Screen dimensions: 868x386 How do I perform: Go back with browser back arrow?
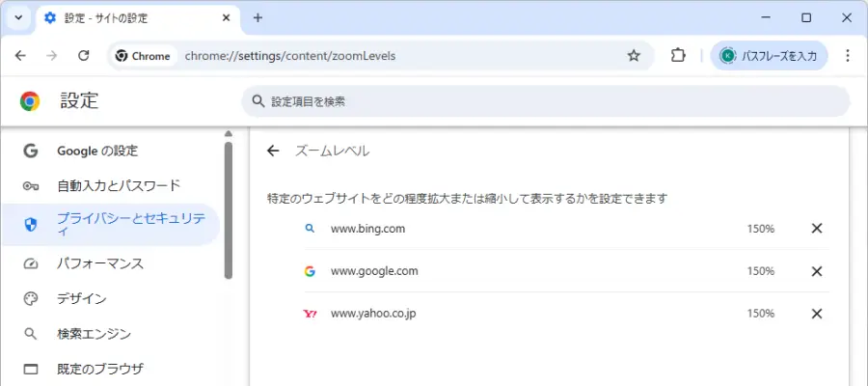click(20, 55)
